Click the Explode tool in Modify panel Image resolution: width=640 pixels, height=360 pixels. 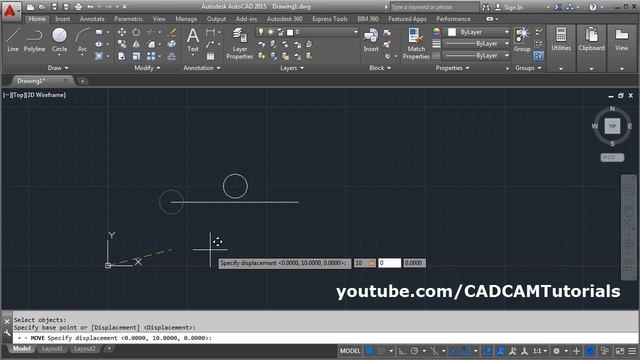coord(172,44)
